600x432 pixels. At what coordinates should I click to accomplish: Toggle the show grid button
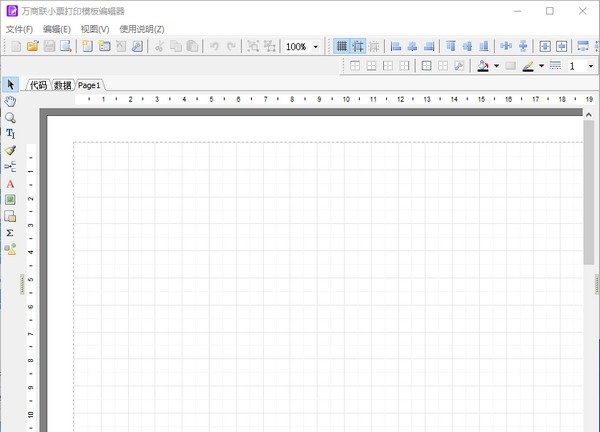tap(342, 47)
